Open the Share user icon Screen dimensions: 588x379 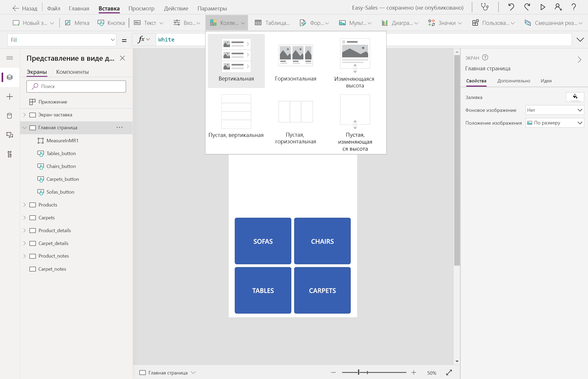[x=558, y=7]
